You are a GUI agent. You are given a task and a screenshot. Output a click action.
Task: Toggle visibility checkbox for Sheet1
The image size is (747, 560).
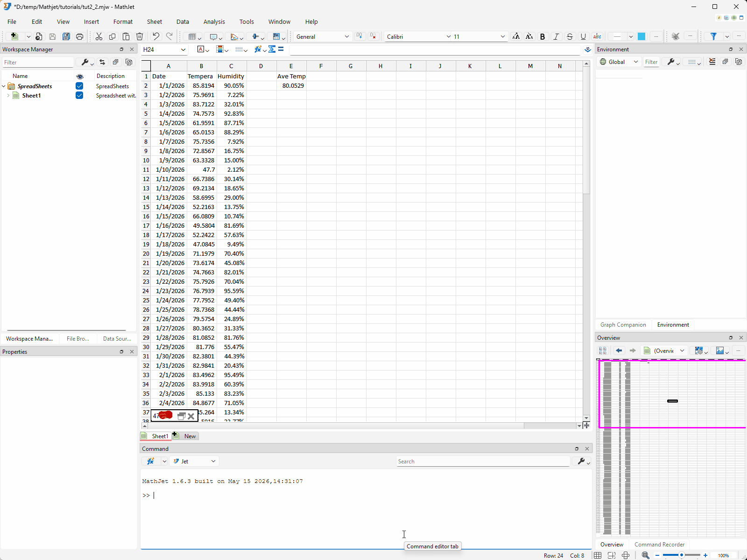(x=79, y=95)
